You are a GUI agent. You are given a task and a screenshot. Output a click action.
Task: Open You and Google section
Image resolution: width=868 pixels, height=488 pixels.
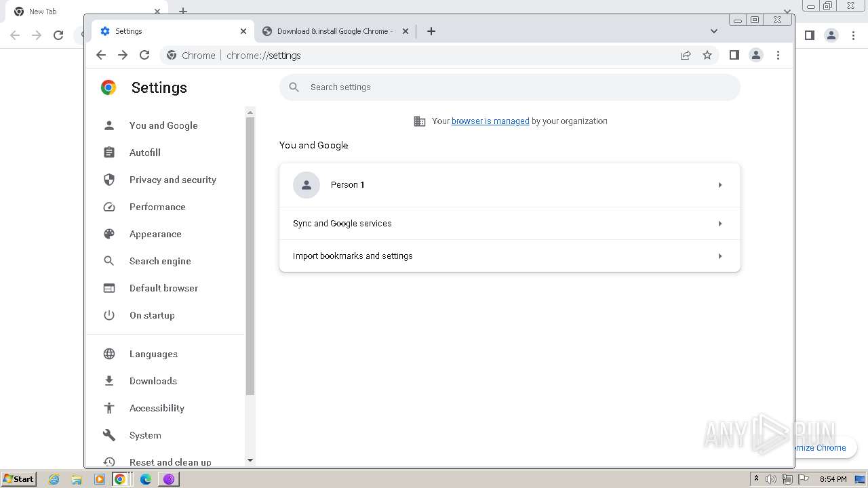click(x=163, y=125)
